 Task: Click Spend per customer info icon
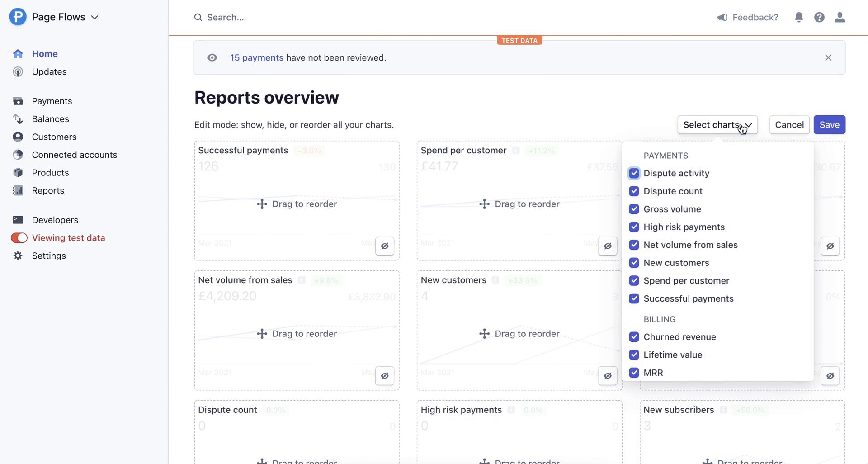[516, 151]
